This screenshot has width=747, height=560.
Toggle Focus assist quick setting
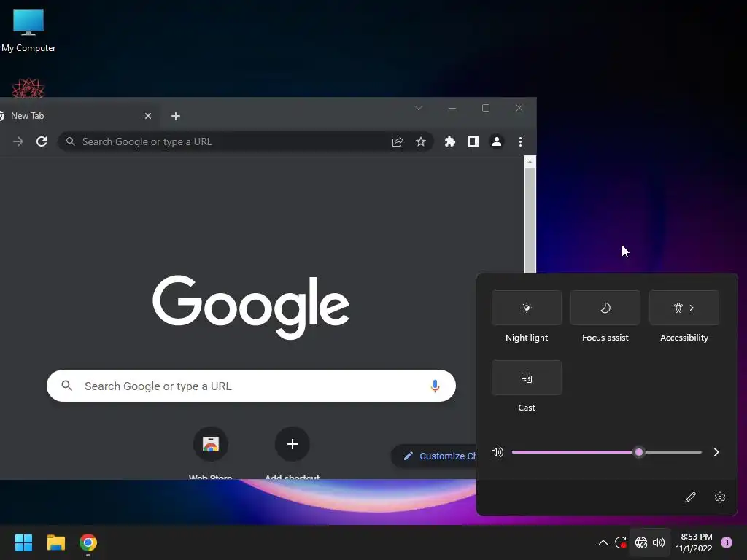pos(605,308)
